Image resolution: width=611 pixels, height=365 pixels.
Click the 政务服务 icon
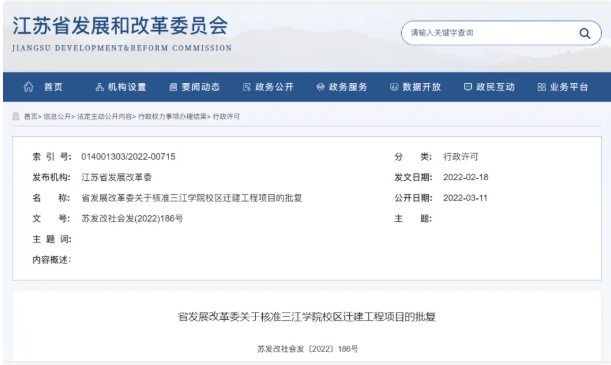pyautogui.click(x=320, y=87)
